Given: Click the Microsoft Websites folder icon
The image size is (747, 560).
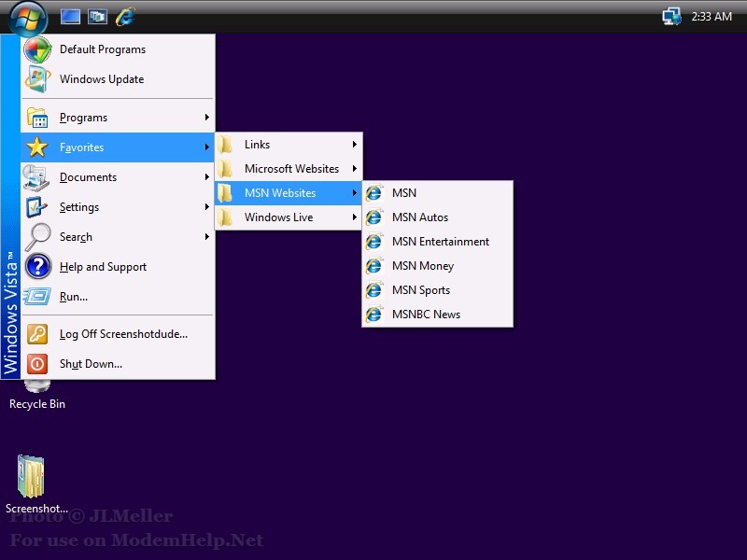Looking at the screenshot, I should point(225,169).
